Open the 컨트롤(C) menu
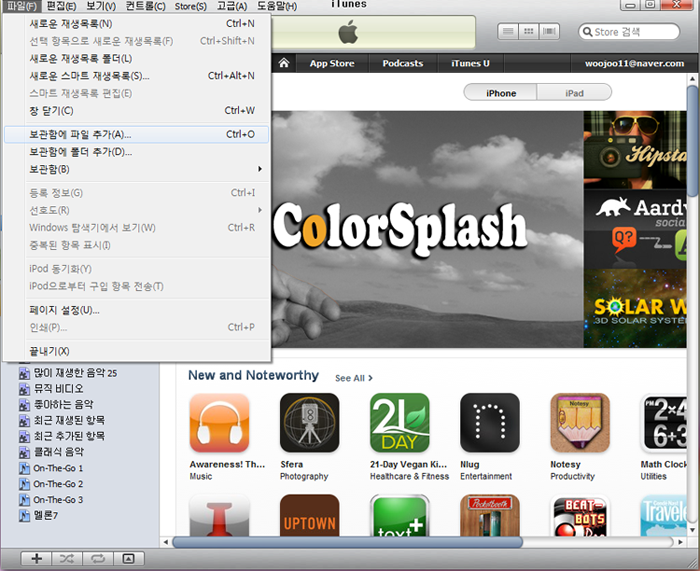 (x=146, y=6)
